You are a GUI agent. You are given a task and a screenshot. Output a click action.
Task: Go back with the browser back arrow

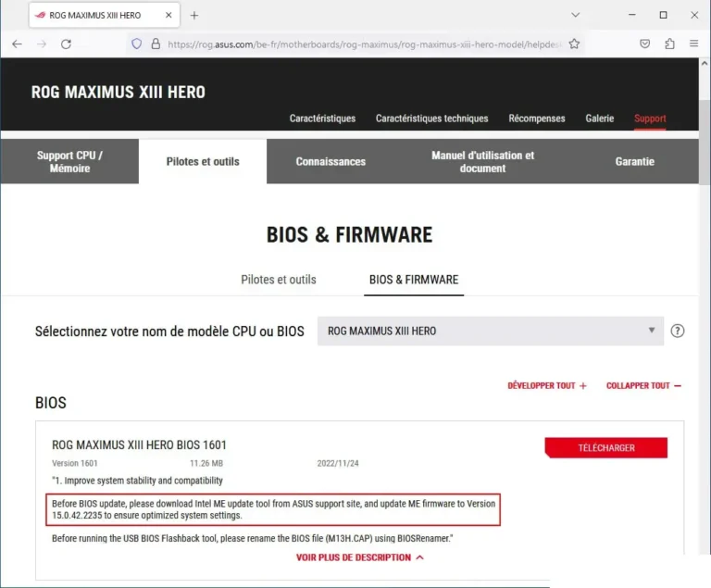18,44
